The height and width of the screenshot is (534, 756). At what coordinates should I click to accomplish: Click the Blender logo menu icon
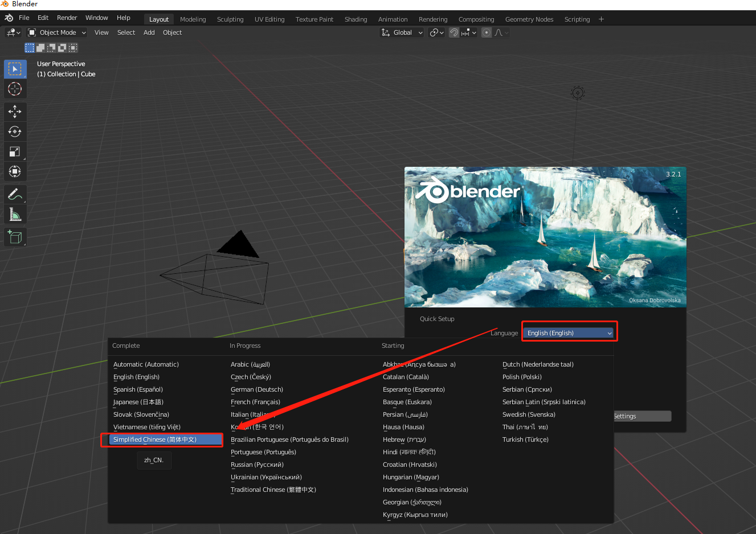(9, 18)
